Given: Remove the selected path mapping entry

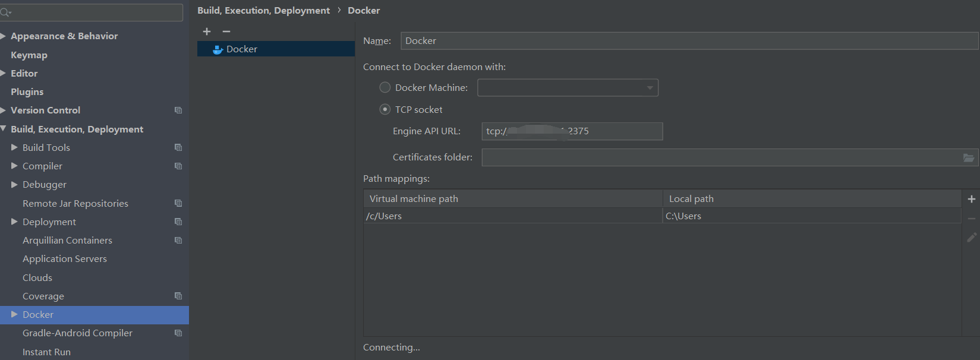Looking at the screenshot, I should click(972, 219).
